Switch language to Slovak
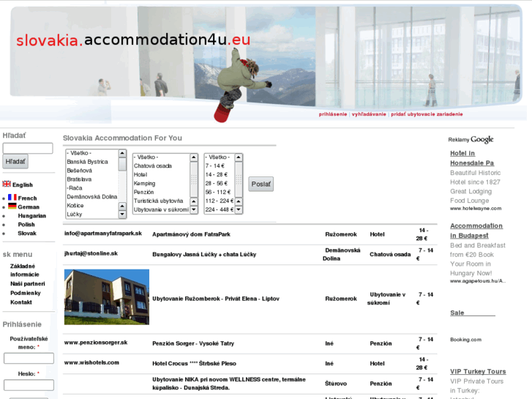Viewport: 532px width, 399px height. click(x=27, y=234)
